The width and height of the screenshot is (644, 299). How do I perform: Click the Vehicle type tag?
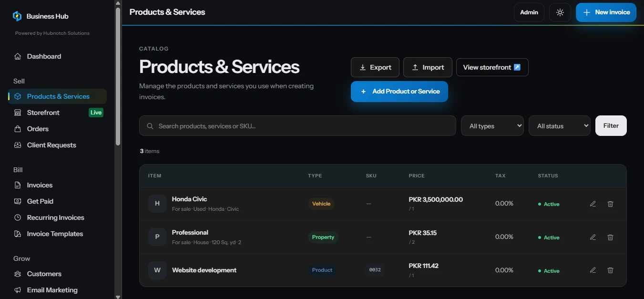click(x=321, y=204)
